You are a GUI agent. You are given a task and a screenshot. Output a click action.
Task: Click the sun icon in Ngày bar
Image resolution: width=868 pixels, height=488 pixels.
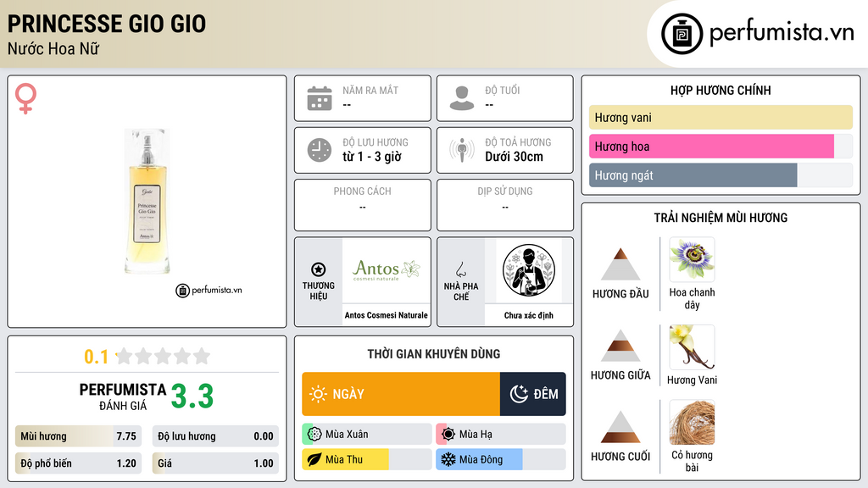[318, 394]
